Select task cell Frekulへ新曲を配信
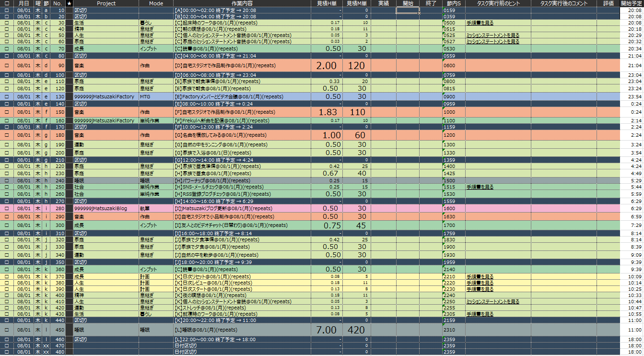The image size is (644, 356). (x=242, y=120)
